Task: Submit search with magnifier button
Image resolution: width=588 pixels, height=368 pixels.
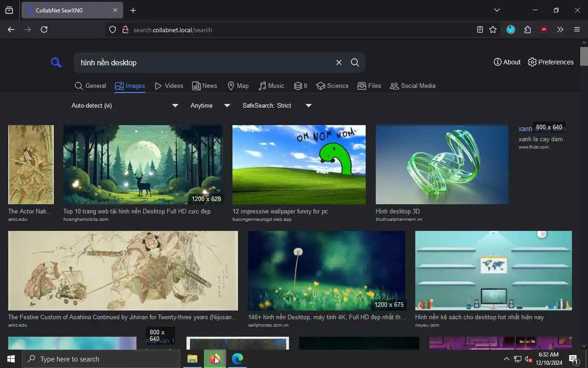Action: (355, 63)
